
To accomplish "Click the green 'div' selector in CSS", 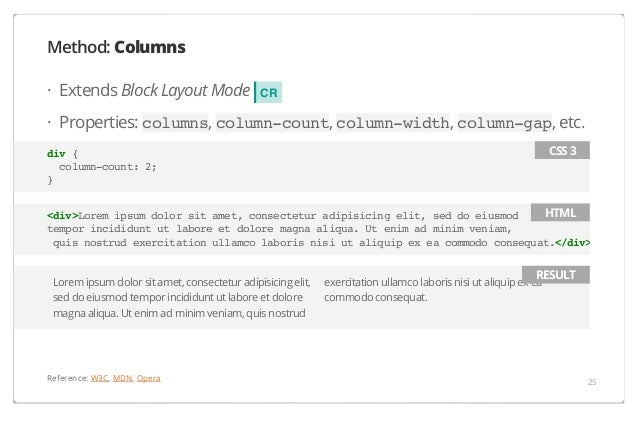I will [x=56, y=154].
